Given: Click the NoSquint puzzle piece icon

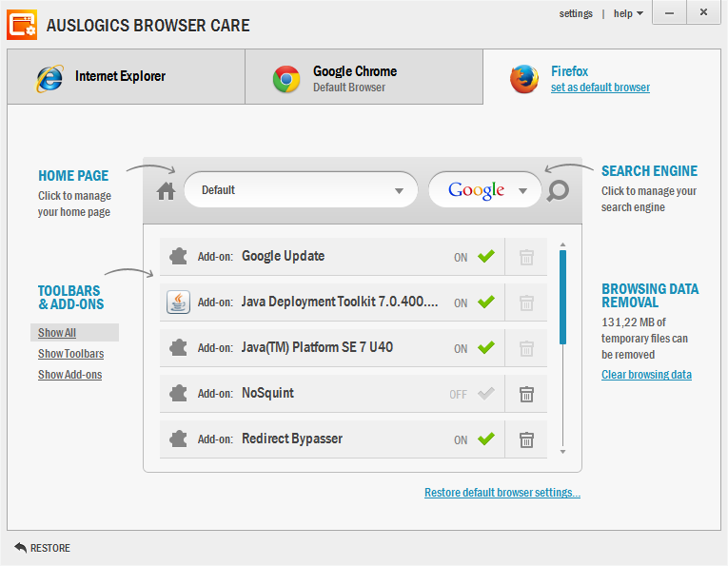Looking at the screenshot, I should click(x=178, y=394).
